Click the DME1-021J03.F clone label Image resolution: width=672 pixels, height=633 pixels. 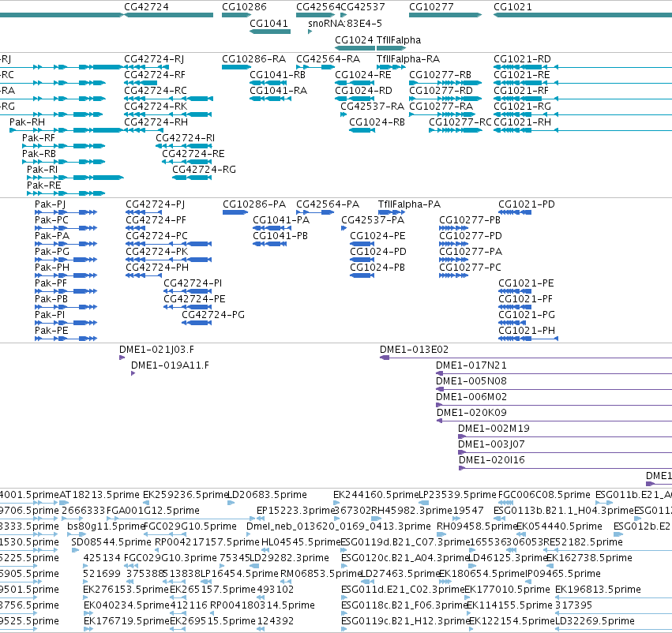156,350
